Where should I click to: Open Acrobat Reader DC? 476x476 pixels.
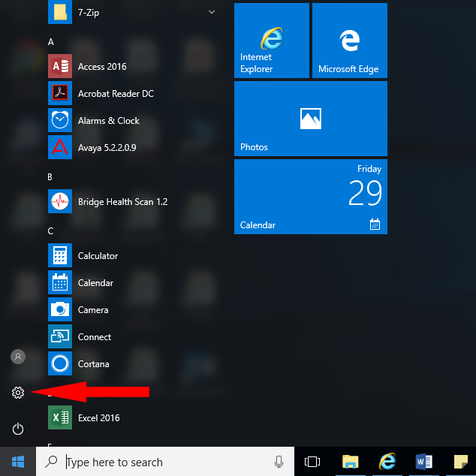click(115, 94)
